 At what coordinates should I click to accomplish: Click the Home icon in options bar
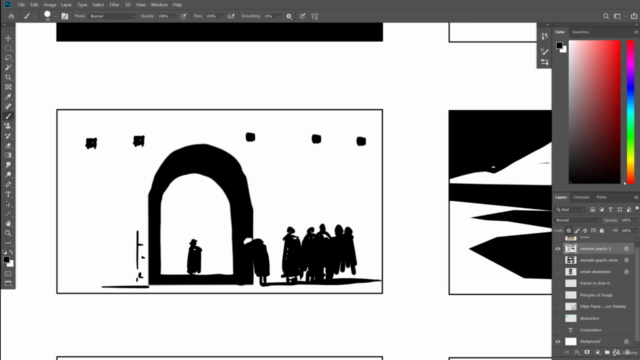11,16
